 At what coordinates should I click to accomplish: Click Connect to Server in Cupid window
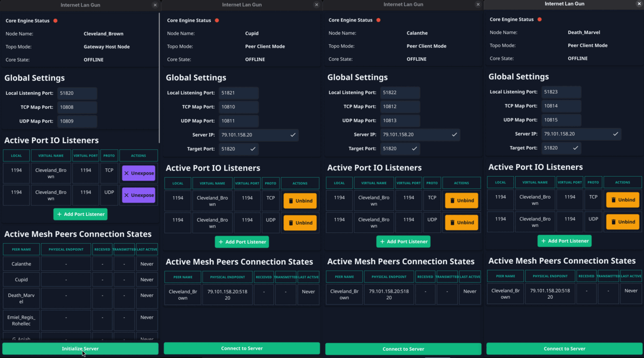pyautogui.click(x=242, y=348)
